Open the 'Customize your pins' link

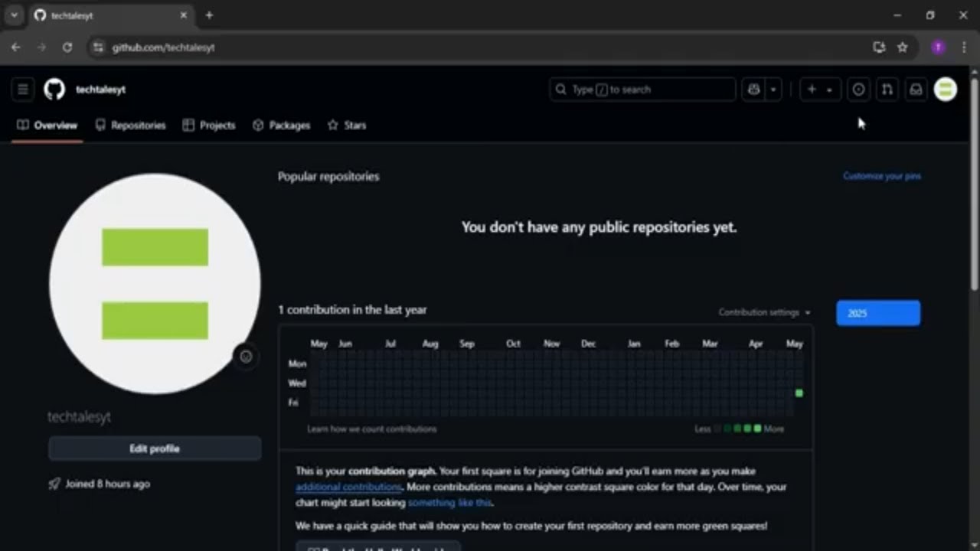point(882,176)
